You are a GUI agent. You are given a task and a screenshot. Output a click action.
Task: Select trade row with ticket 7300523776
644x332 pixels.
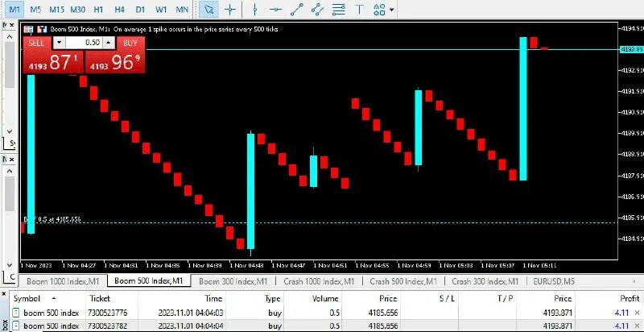[327, 313]
